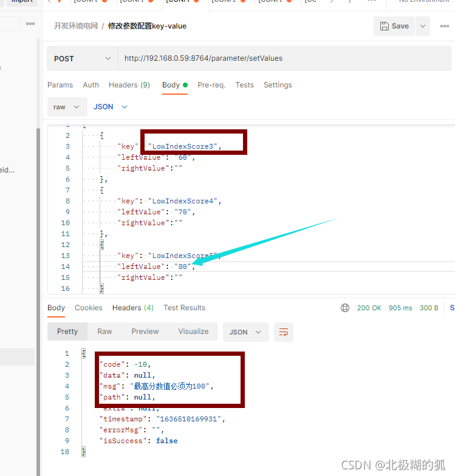Click the "70" leftValue in request body

coord(182,212)
